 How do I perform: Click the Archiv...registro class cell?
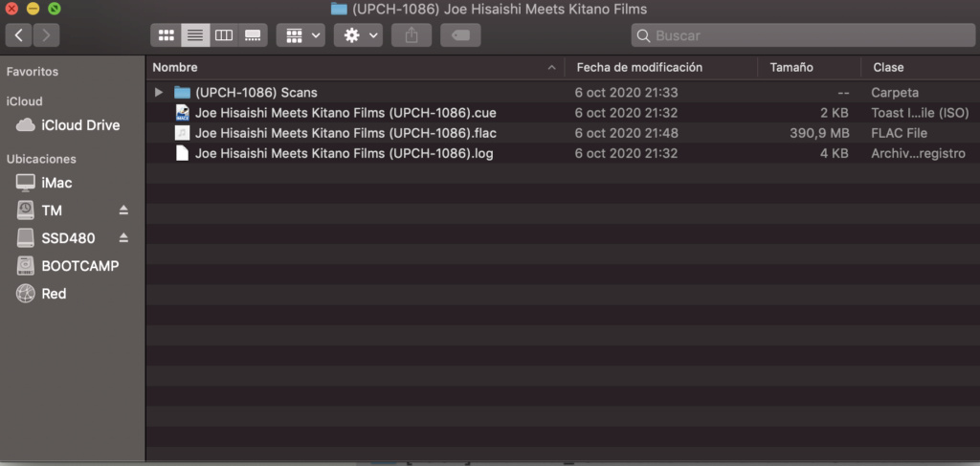918,153
